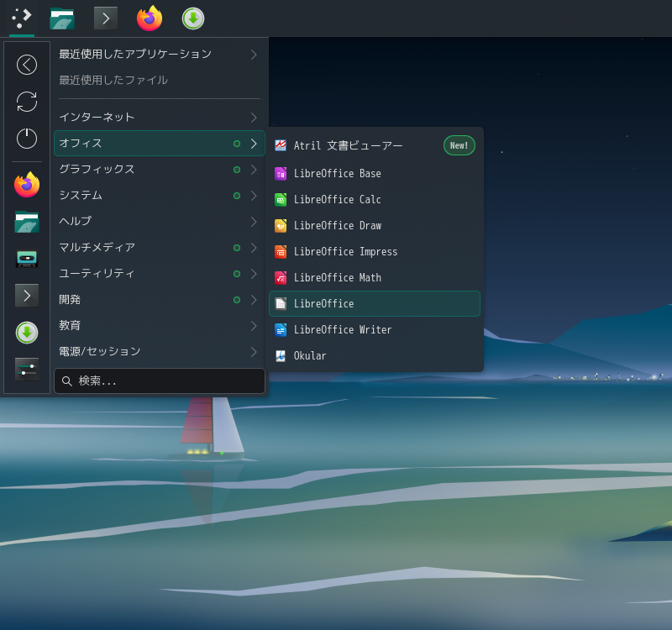Click the LibreOffice Base icon
Screen dimensions: 672x630
click(x=281, y=174)
